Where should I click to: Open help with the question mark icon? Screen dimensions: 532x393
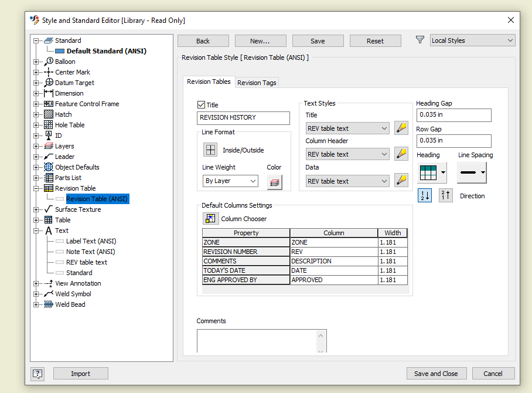pos(37,374)
